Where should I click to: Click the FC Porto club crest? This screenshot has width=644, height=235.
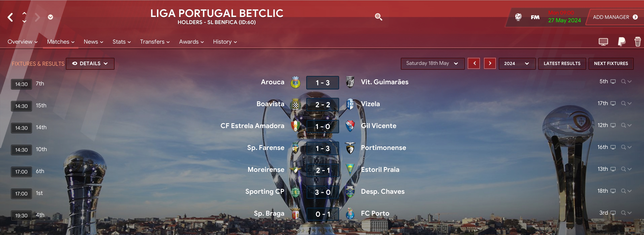pyautogui.click(x=350, y=214)
